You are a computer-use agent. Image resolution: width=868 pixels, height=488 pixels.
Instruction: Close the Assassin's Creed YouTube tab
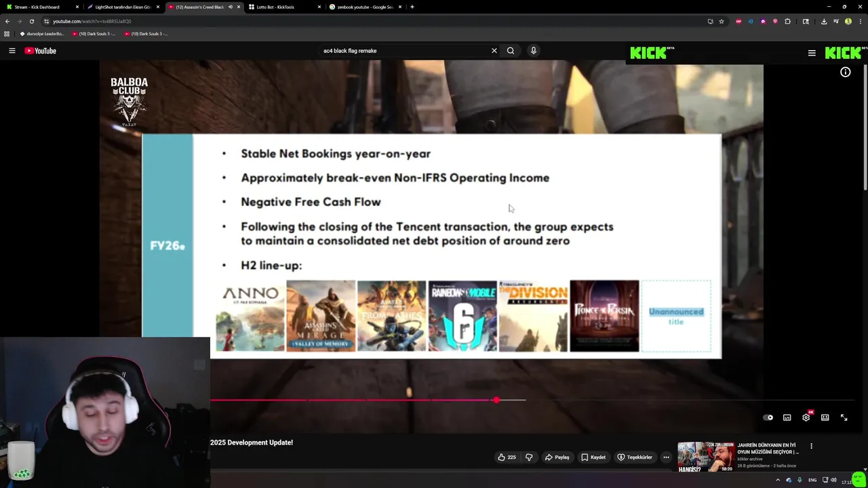(239, 7)
